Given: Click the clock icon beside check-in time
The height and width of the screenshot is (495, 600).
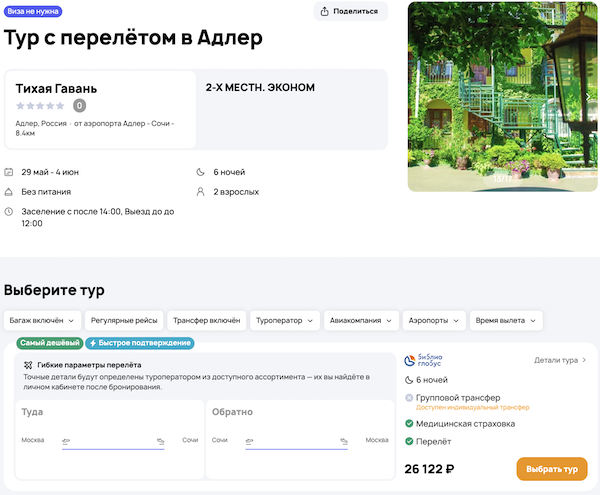Looking at the screenshot, I should pos(9,211).
